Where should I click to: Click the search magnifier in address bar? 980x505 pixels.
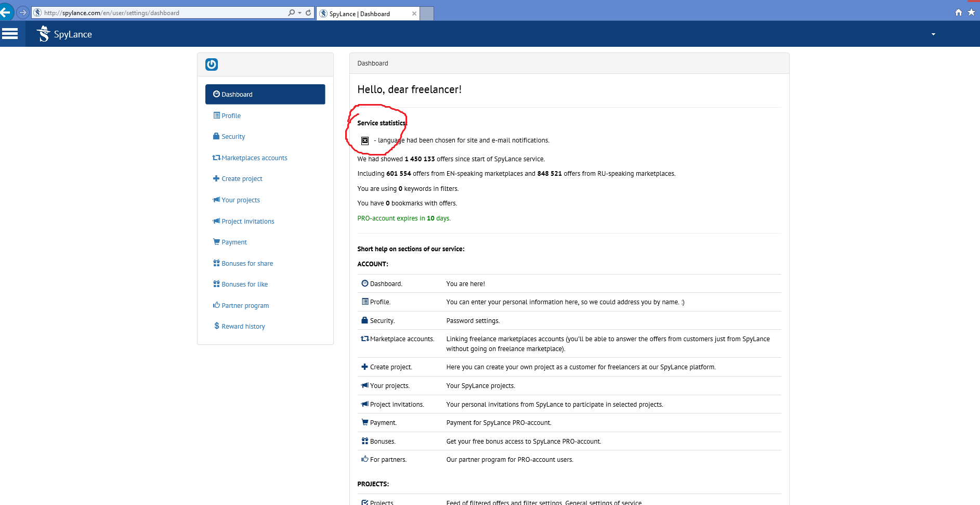(291, 12)
